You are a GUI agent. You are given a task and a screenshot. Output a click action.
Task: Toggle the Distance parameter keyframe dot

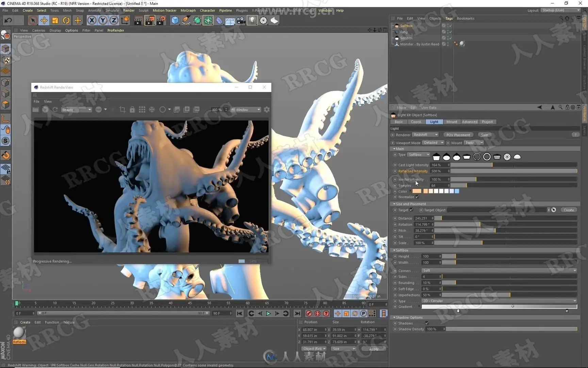point(395,218)
